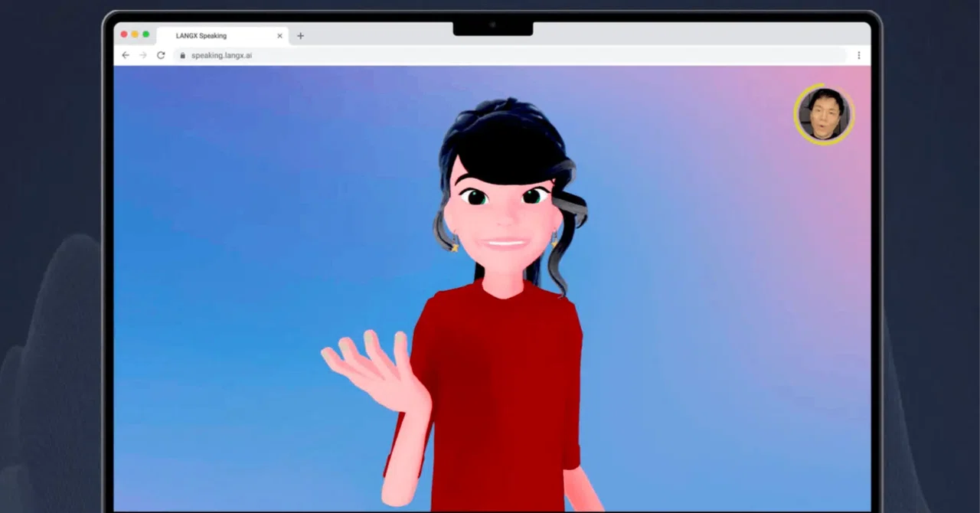Screen dimensions: 980x513
Task: Click the browser back arrow
Action: [126, 55]
